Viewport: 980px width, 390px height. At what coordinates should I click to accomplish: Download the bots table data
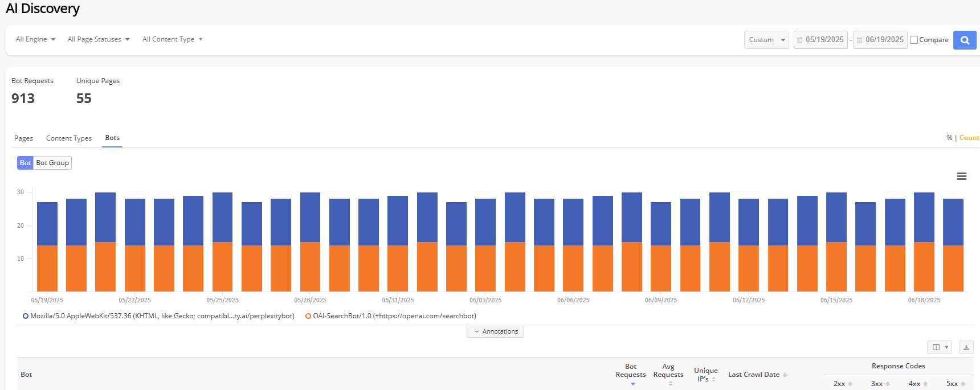point(966,347)
